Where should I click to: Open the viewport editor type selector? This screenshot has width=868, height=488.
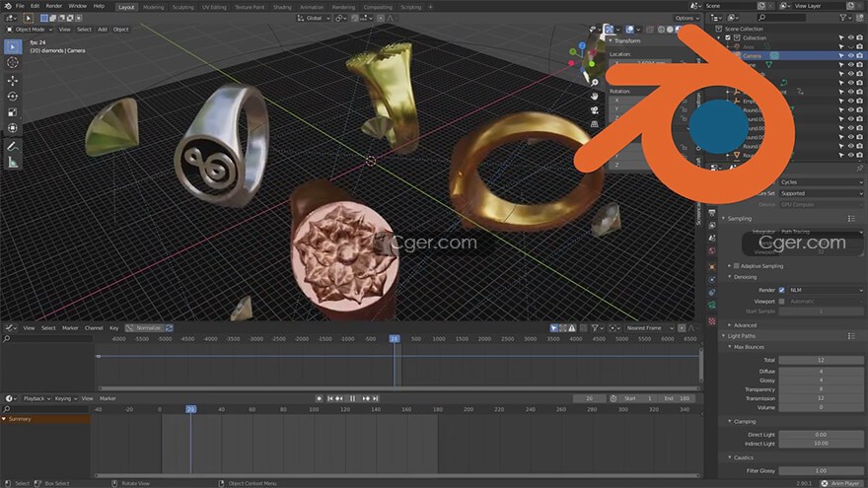coord(12,19)
